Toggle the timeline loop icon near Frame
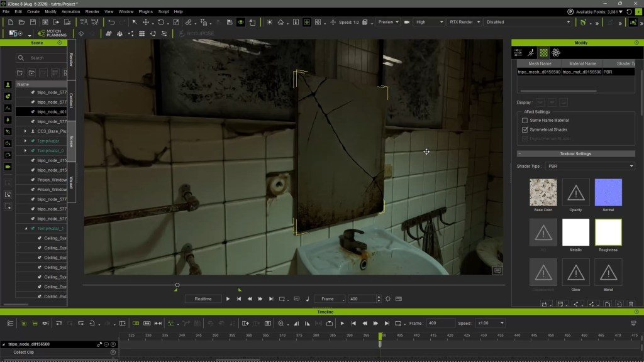Screen dimensions: 644x362 (397, 323)
